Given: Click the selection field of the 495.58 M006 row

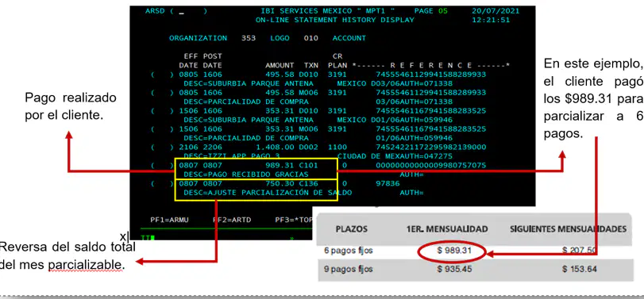Looking at the screenshot, I should pos(162,93).
